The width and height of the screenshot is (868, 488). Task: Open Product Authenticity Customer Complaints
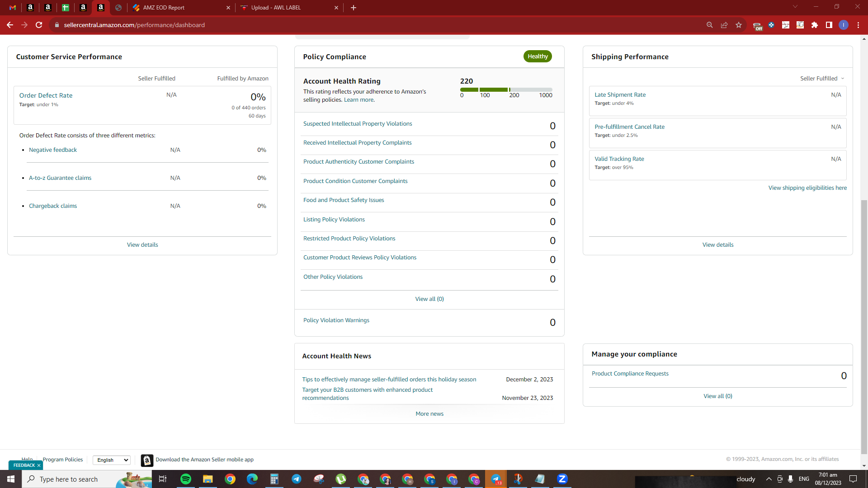(359, 162)
